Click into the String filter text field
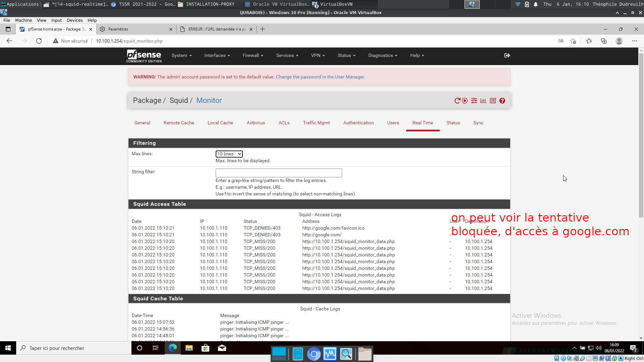Viewport: 644px width, 362px height. pyautogui.click(x=278, y=173)
